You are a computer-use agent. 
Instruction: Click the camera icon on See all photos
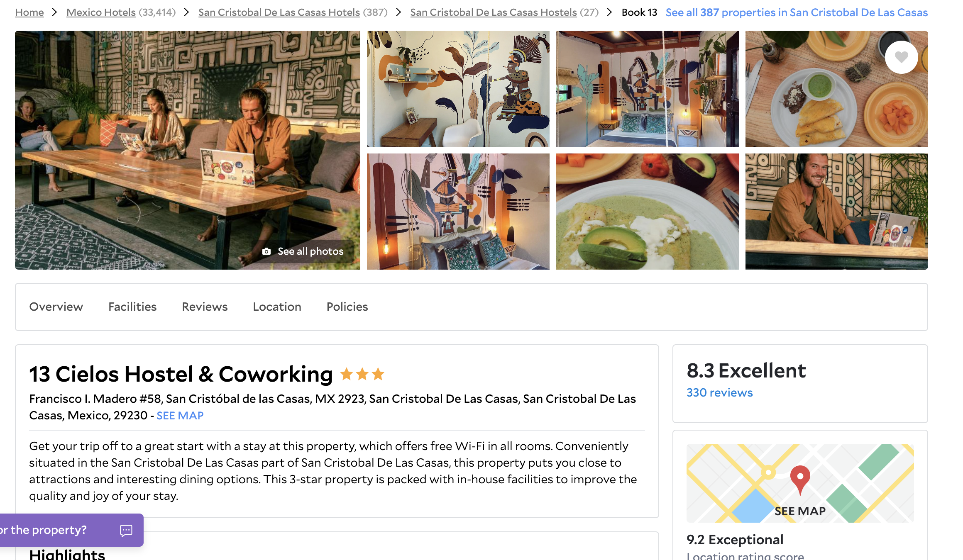[x=266, y=251]
